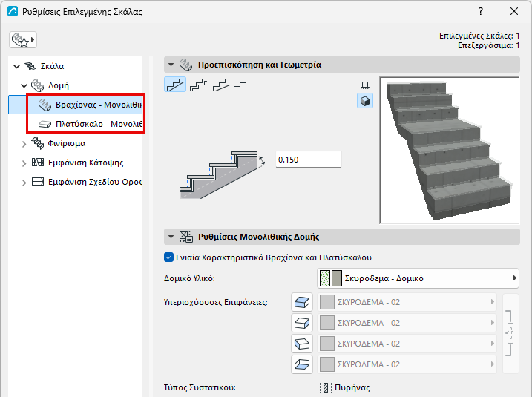Toggle Ενιαία Χαρακτηριστικά Βραχίονα και Πλατύσκαλου checkbox

tap(168, 257)
